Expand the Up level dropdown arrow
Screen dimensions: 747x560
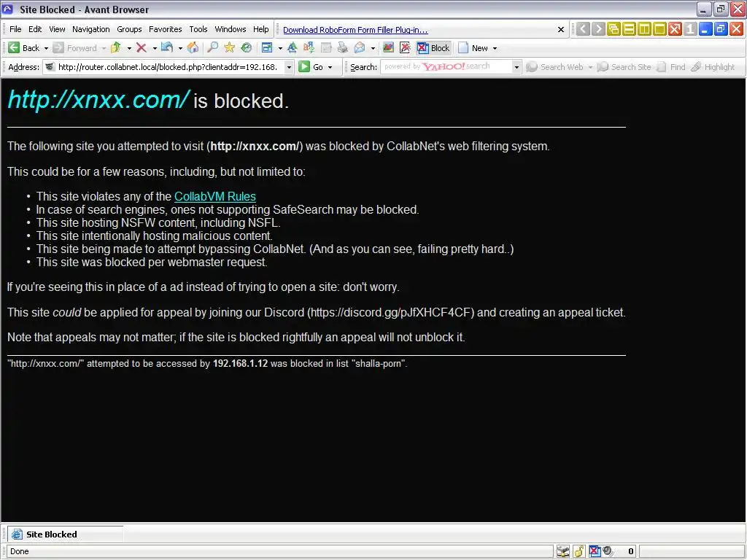(x=129, y=49)
